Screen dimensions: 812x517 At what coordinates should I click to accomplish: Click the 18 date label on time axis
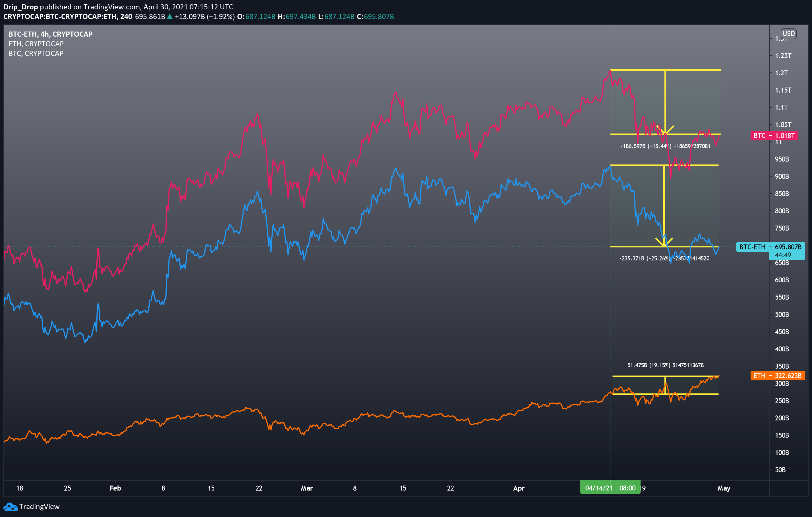(x=20, y=488)
